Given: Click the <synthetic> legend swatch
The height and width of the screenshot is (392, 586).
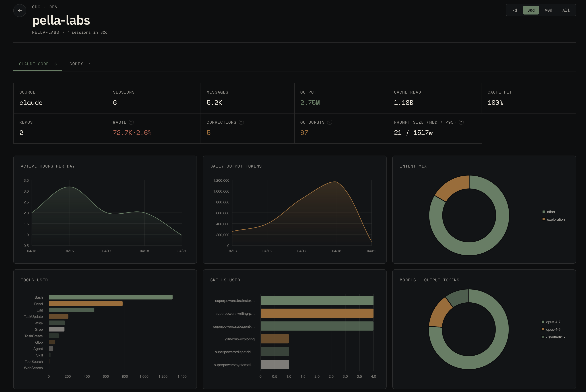Looking at the screenshot, I should [x=543, y=337].
